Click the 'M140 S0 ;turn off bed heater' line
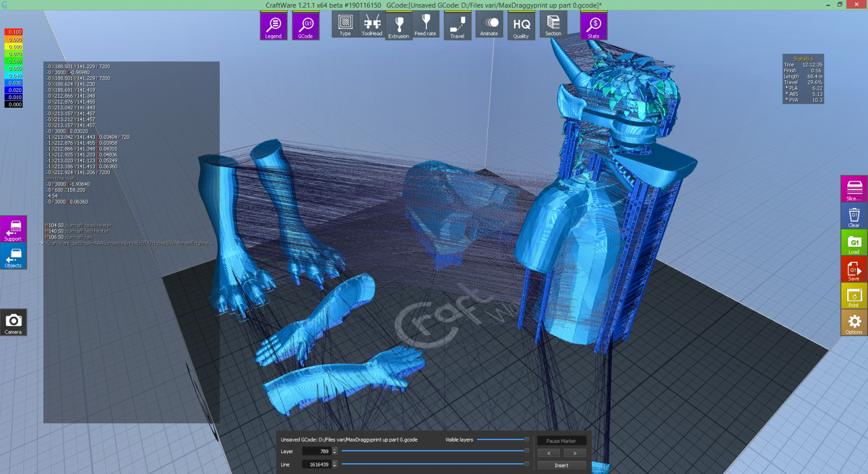868x474 pixels. pyautogui.click(x=77, y=231)
